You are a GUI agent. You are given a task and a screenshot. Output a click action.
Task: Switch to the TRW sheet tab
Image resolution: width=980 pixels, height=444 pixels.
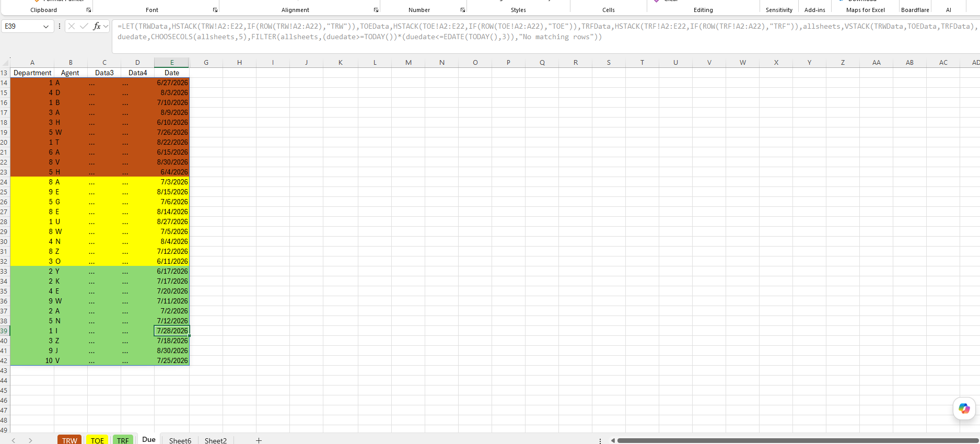tap(69, 440)
